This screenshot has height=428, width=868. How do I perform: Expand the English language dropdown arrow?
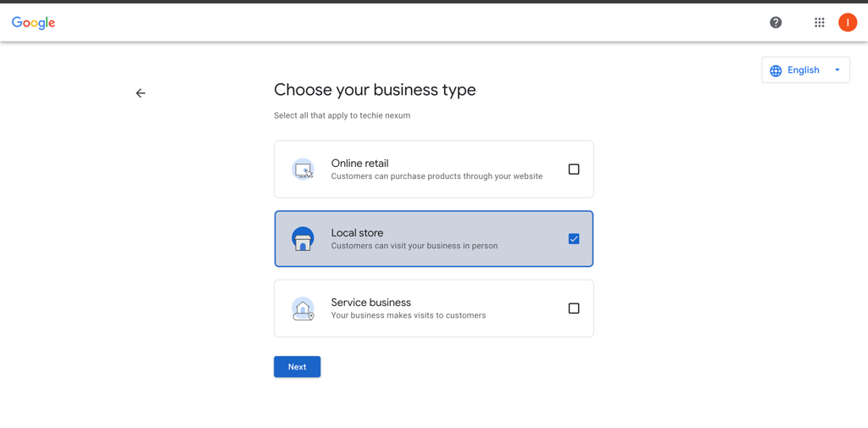point(837,69)
